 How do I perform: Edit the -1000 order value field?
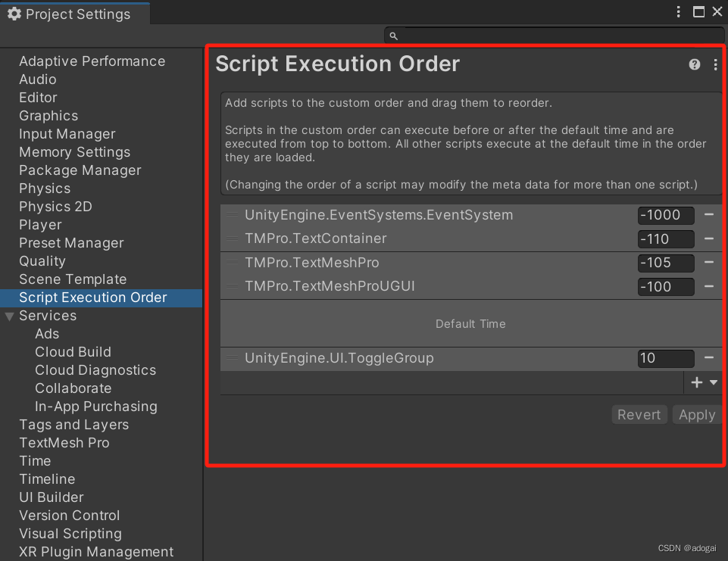tap(666, 215)
